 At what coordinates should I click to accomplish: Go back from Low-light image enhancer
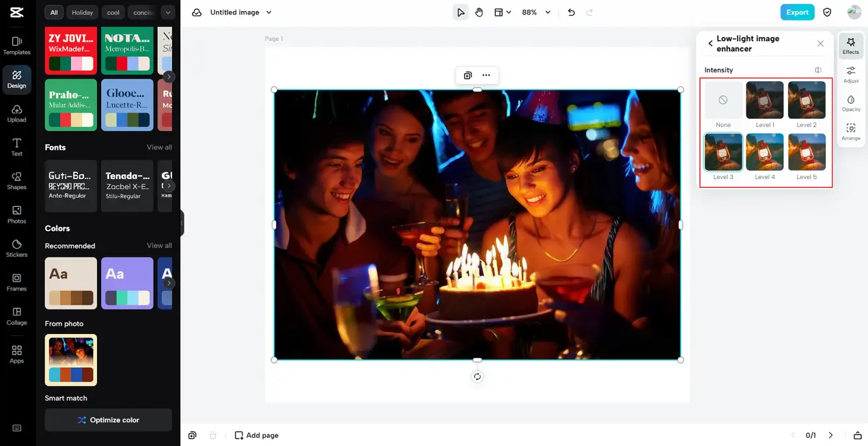point(710,44)
